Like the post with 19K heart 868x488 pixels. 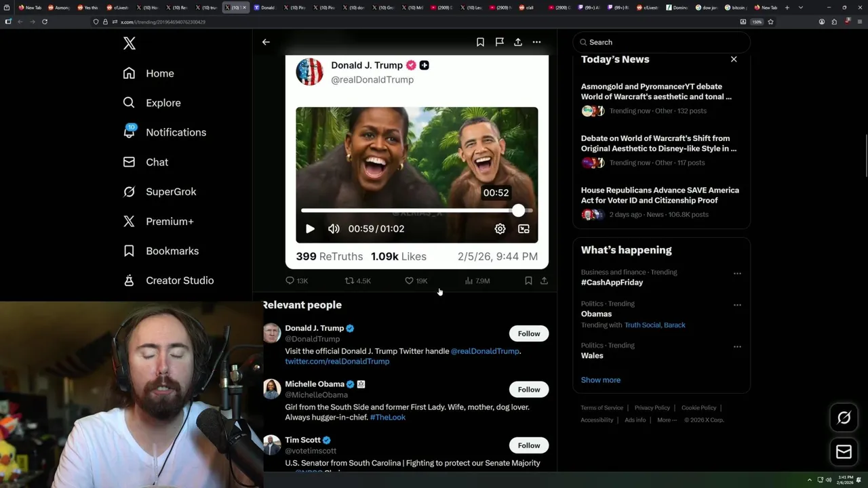(x=416, y=281)
